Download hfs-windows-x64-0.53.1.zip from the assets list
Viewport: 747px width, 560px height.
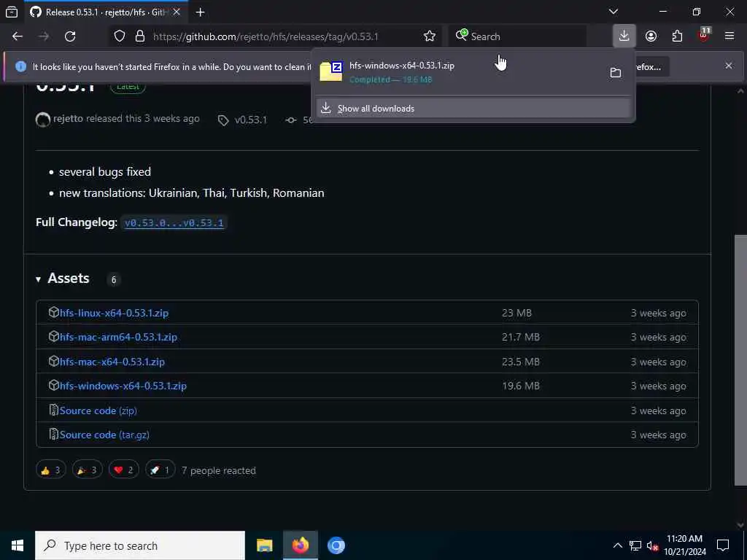point(123,386)
